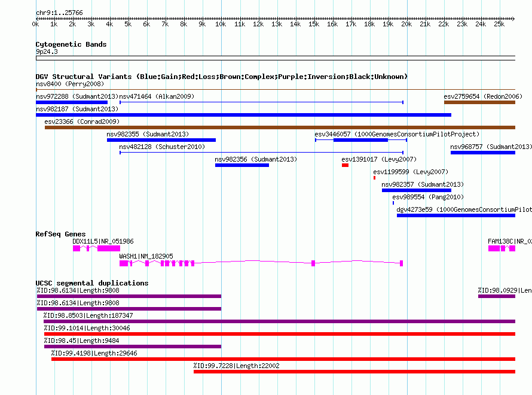
Task: Click the chr9:1..25766 region label
Action: pos(59,13)
